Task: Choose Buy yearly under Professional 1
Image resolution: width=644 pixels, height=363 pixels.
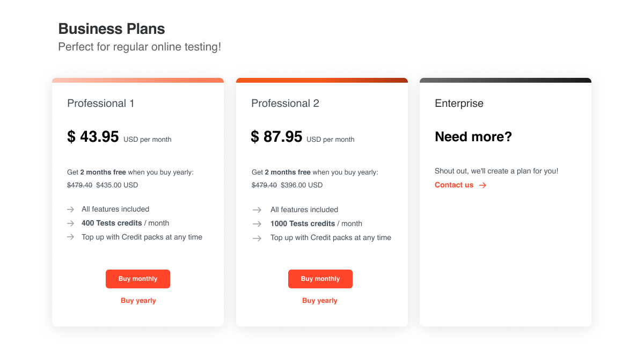Action: pos(138,301)
